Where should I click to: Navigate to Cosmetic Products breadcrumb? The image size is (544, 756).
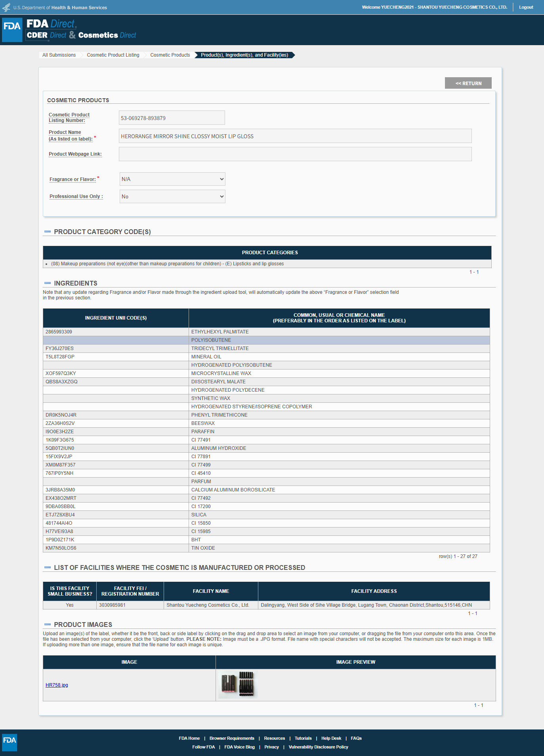(170, 55)
